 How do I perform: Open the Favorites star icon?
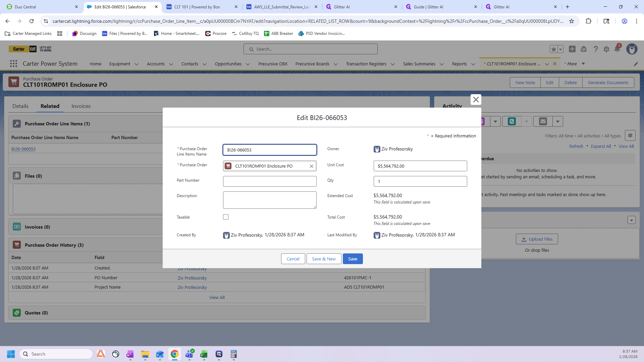click(553, 49)
